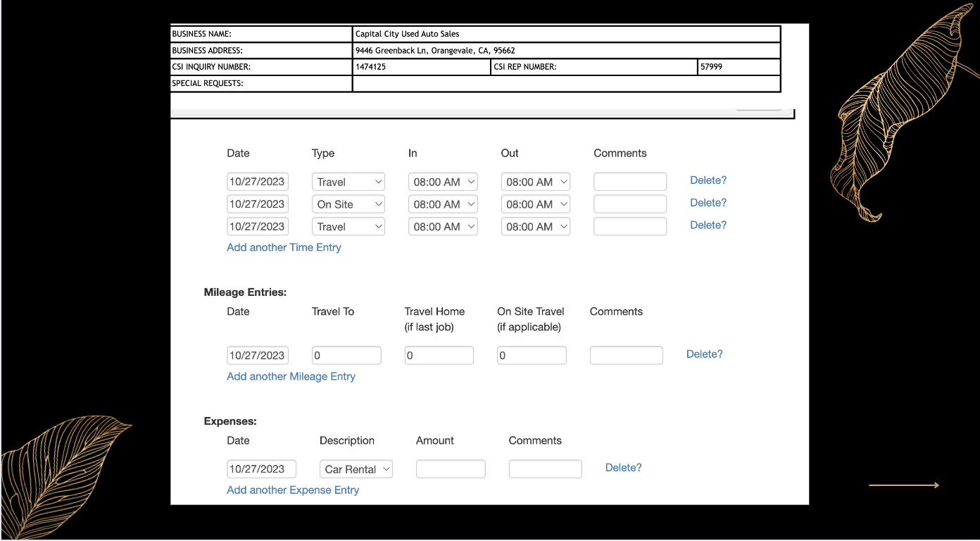Delete the Car Rental expense entry
Image resolution: width=980 pixels, height=541 pixels.
(x=624, y=468)
